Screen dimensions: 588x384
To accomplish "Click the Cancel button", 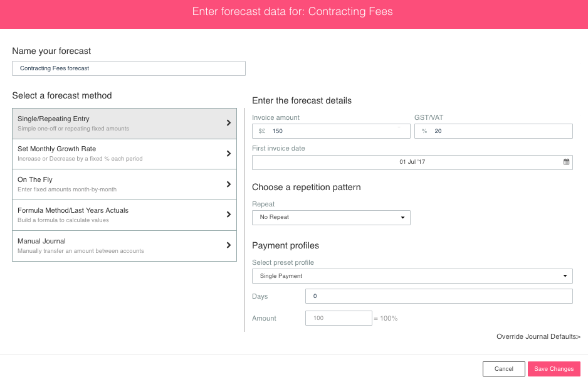I will pyautogui.click(x=503, y=368).
